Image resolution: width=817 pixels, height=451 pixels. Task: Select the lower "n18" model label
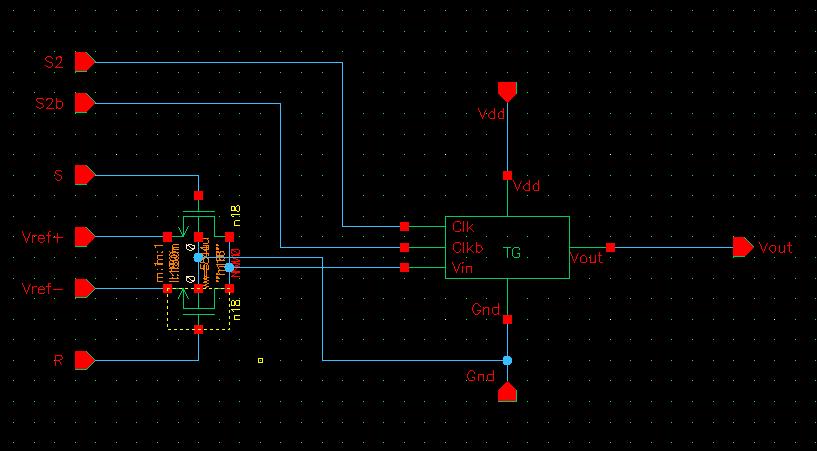[237, 309]
